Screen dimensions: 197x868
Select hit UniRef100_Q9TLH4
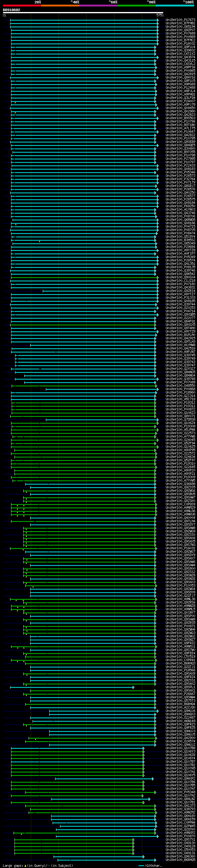coord(180,521)
